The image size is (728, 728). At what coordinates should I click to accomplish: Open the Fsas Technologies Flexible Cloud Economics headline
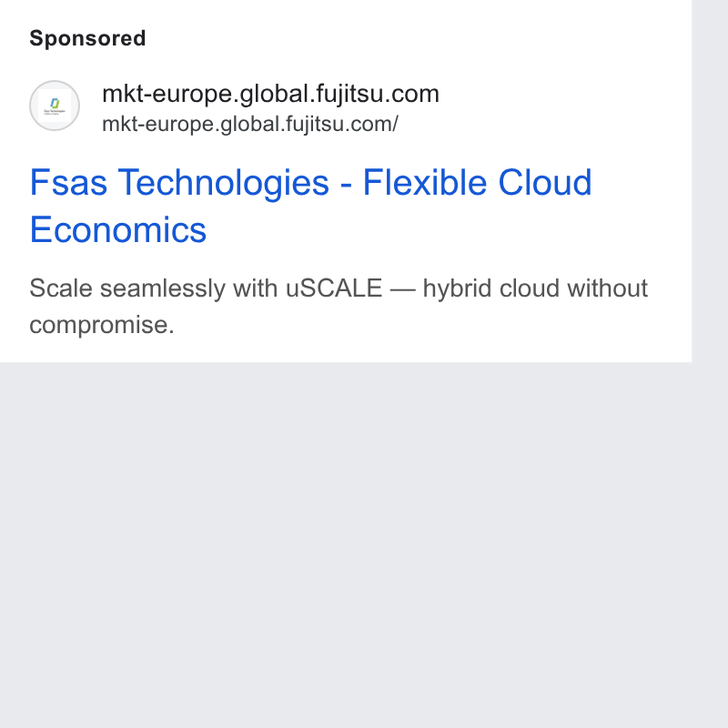pos(310,206)
